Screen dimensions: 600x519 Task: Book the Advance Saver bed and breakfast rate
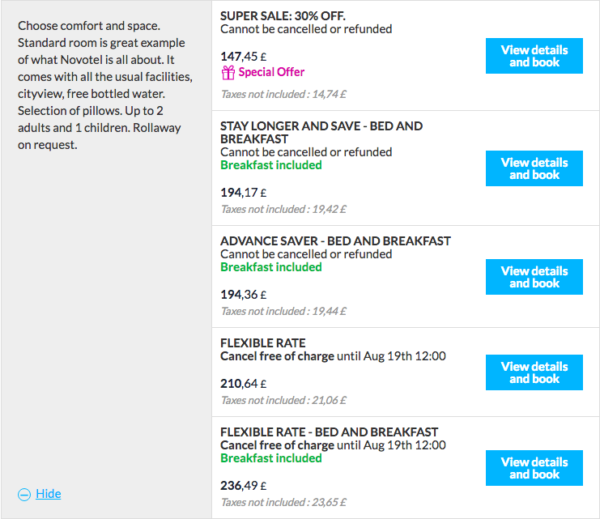(x=533, y=277)
